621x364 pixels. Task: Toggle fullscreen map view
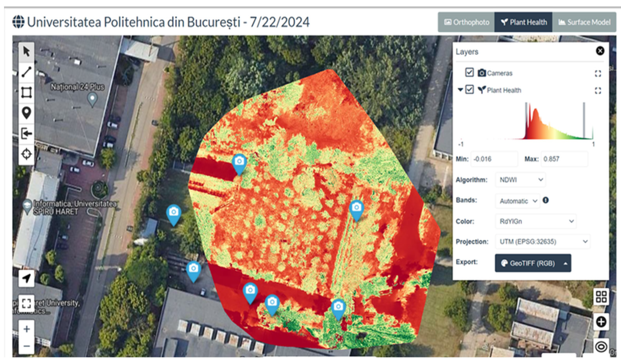pyautogui.click(x=26, y=303)
